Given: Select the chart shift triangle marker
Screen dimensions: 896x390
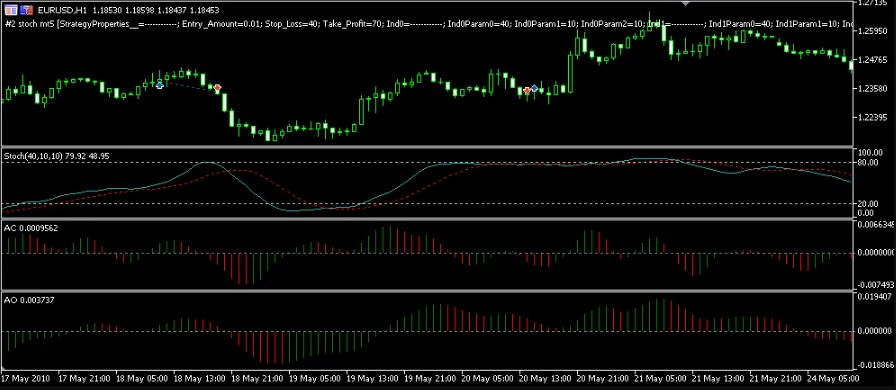Looking at the screenshot, I should pos(686,3).
